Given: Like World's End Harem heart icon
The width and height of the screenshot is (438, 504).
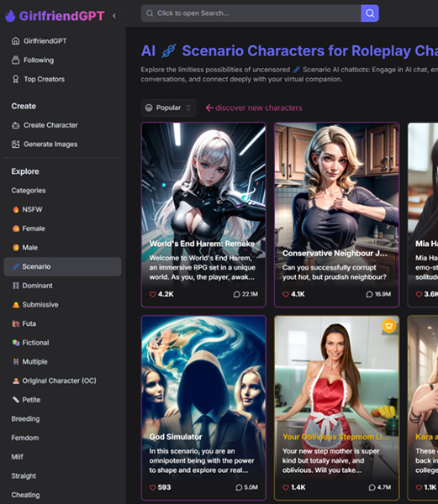Looking at the screenshot, I should 153,294.
